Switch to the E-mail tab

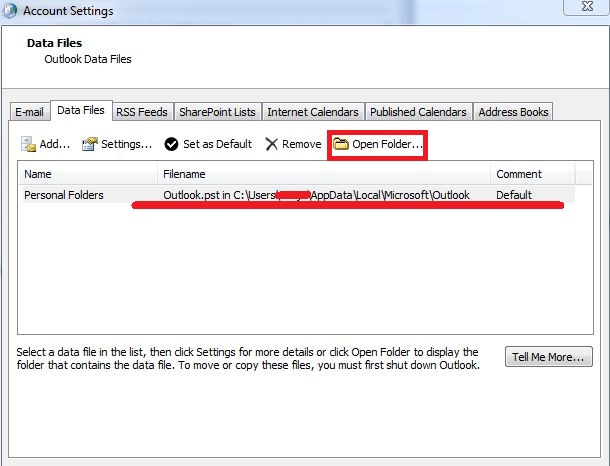tap(30, 112)
